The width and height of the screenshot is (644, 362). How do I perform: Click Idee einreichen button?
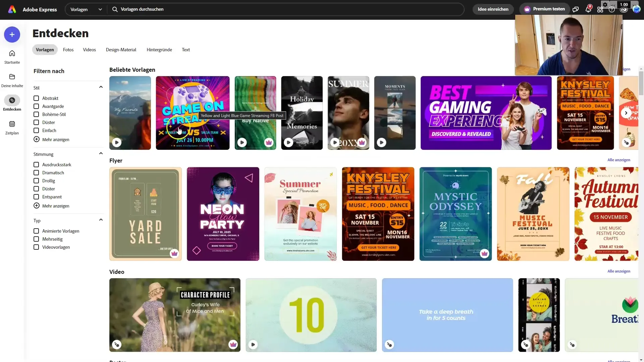coord(493,9)
